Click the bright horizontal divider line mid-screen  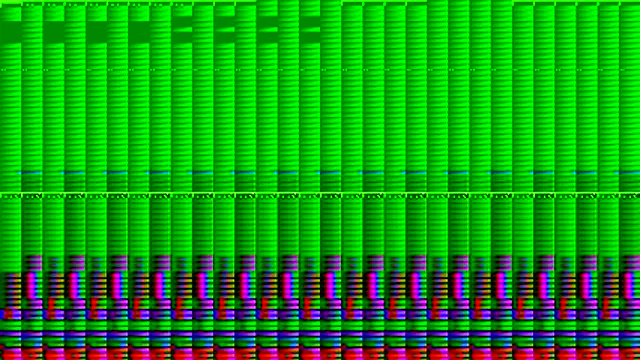coord(320,193)
